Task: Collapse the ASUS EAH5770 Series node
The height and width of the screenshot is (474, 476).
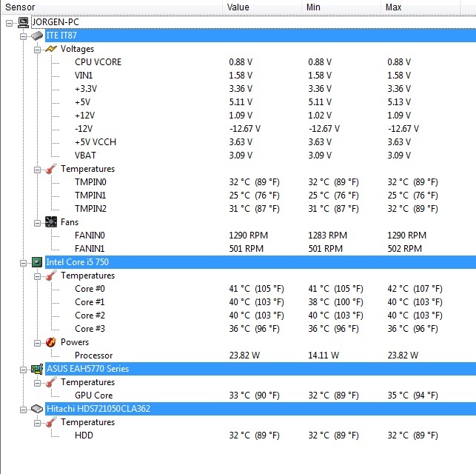Action: [23, 370]
